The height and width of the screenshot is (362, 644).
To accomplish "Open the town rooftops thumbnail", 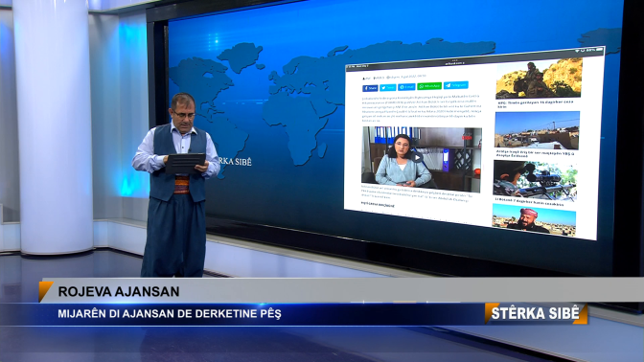I will point(538,130).
